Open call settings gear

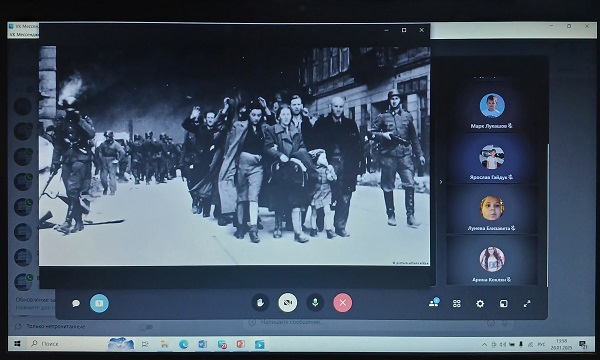tap(480, 304)
